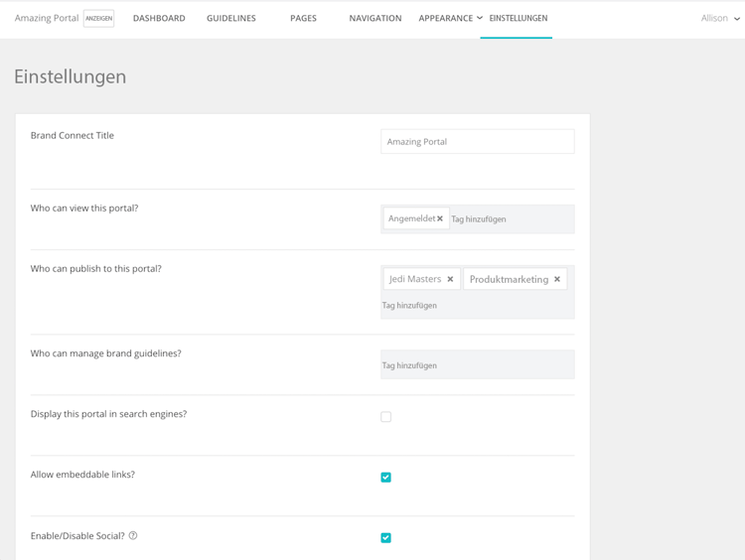The image size is (745, 560).
Task: Remove the Jedi Masters tag
Action: 450,279
